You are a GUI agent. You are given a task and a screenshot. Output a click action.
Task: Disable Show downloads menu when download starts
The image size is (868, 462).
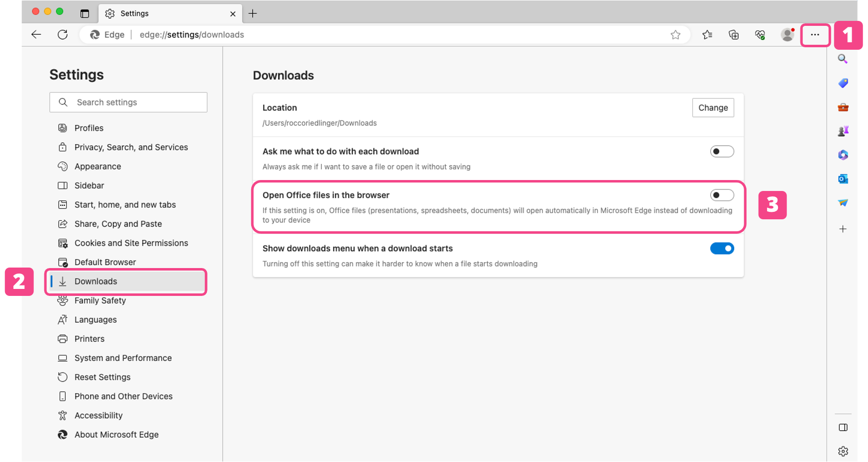click(x=722, y=249)
